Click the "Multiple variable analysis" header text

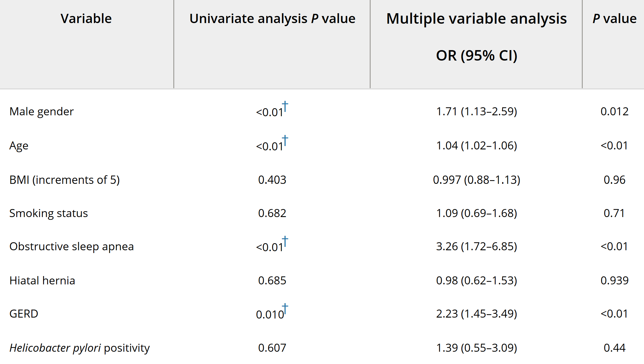476,19
